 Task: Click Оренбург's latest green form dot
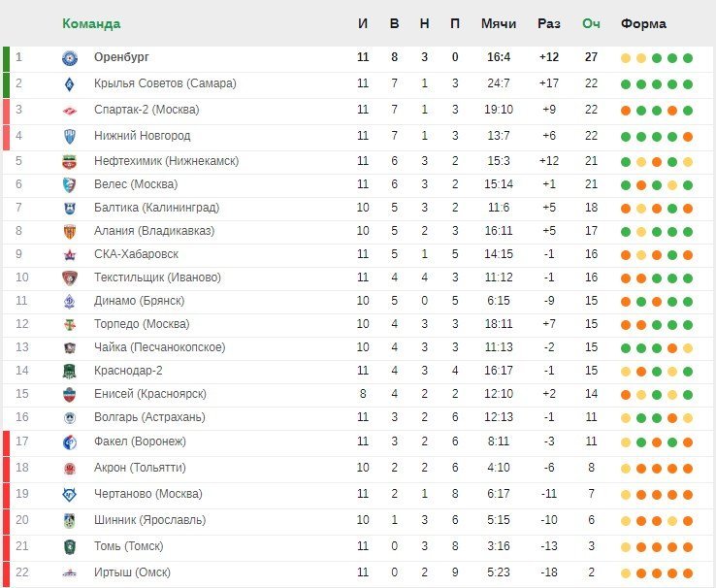point(688,58)
